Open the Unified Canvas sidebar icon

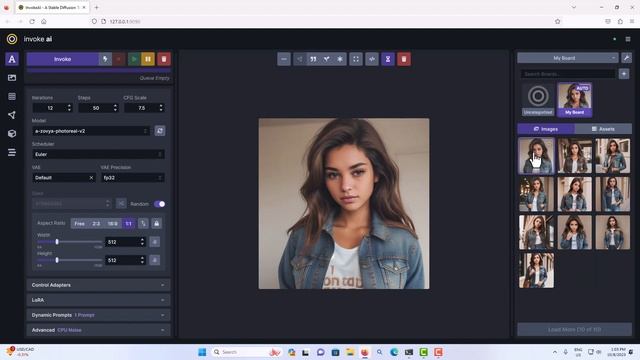pyautogui.click(x=12, y=96)
